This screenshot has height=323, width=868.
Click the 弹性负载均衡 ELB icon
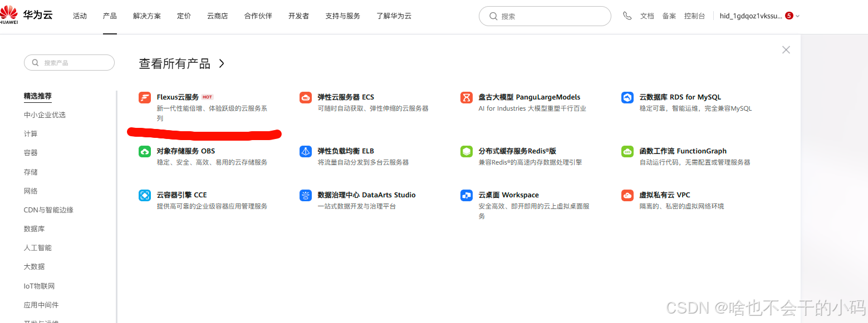(x=306, y=151)
